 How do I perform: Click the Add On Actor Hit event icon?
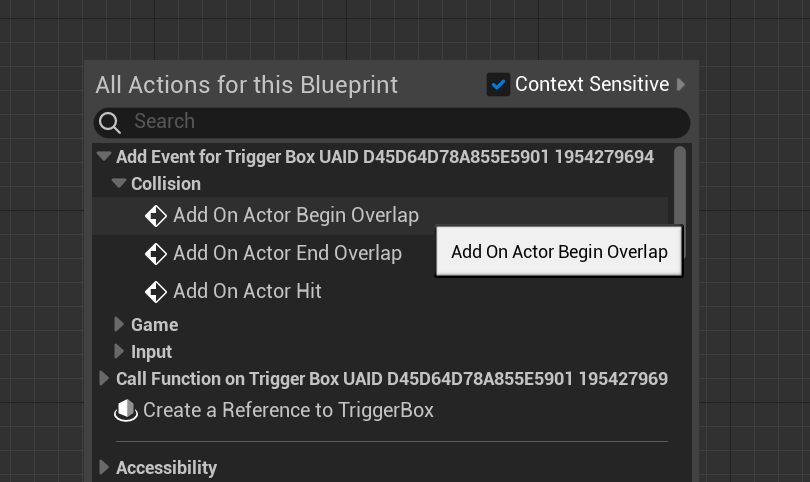point(155,292)
